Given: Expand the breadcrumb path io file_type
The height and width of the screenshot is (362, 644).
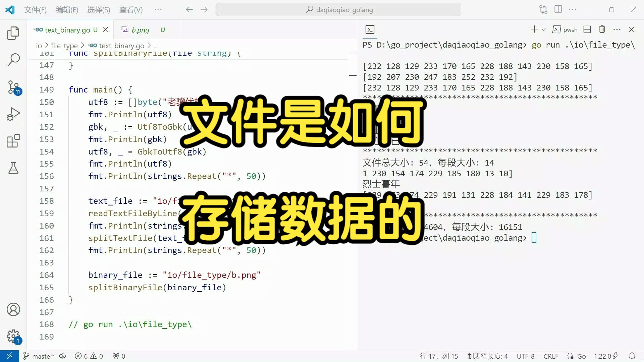Looking at the screenshot, I should tap(64, 46).
